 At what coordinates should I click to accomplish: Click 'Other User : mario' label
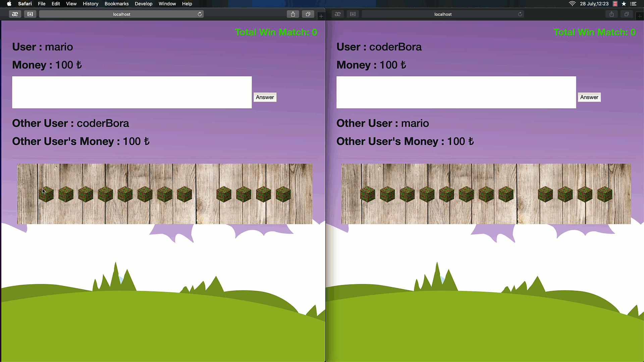[x=383, y=123]
